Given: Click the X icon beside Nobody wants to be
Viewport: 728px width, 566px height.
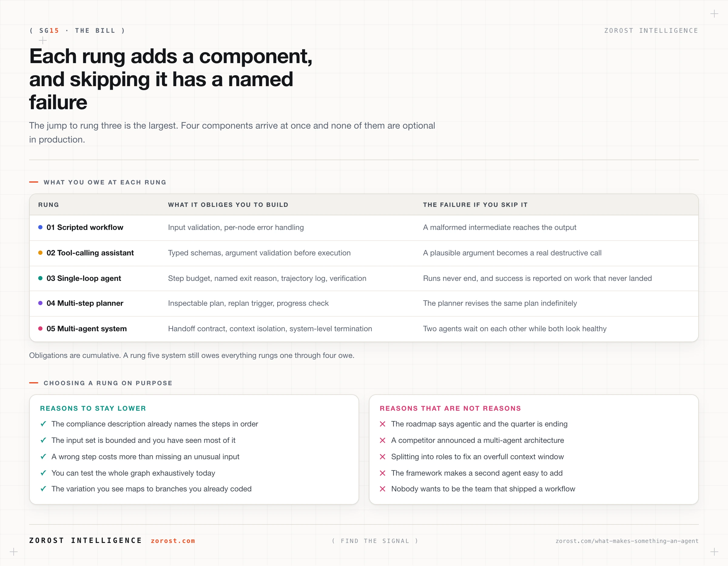Looking at the screenshot, I should point(383,489).
